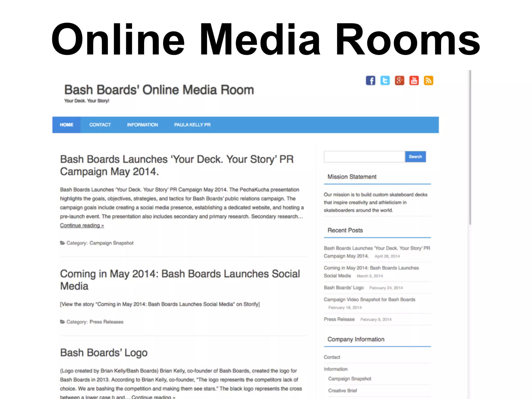Click the 'April 28, 2014' post date
Screen dimensions: 532x399
(x=387, y=256)
